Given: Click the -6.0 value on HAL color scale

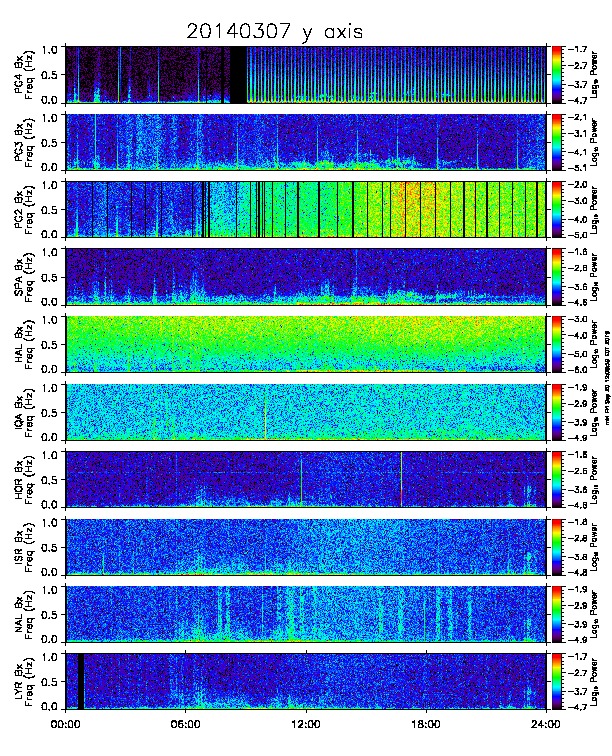Looking at the screenshot, I should (576, 370).
